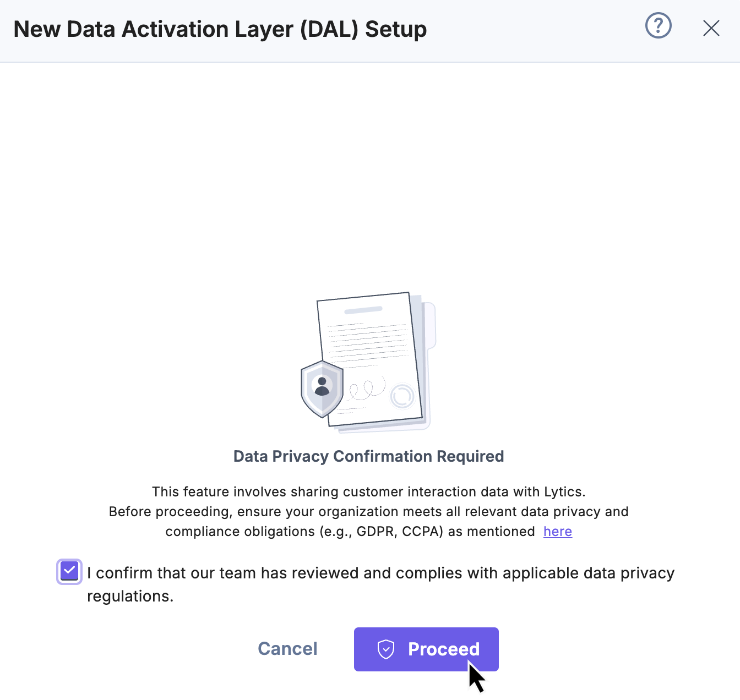
Task: Click the checkbox label text about regulations
Action: [x=380, y=572]
